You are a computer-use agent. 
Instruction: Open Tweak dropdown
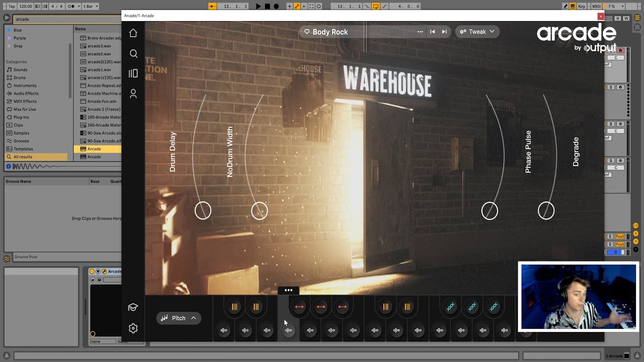[477, 32]
